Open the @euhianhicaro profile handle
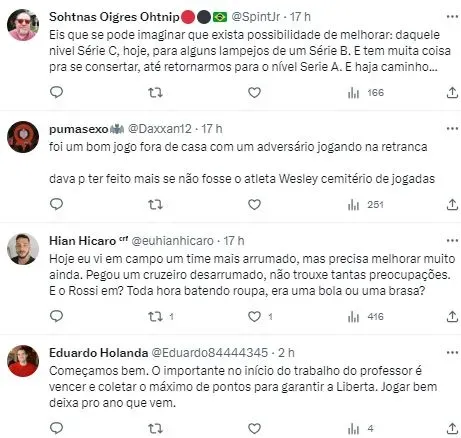Viewport: 461px width, 438px height. pyautogui.click(x=173, y=241)
